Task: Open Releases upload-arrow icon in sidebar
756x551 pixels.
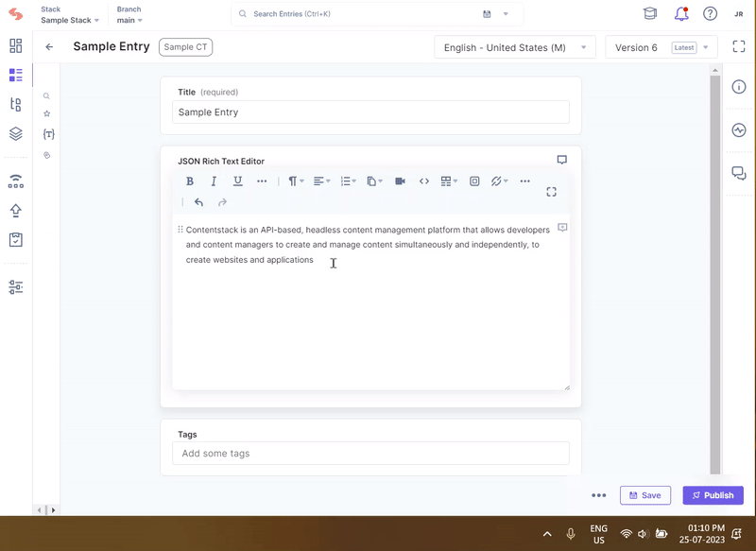Action: click(15, 211)
